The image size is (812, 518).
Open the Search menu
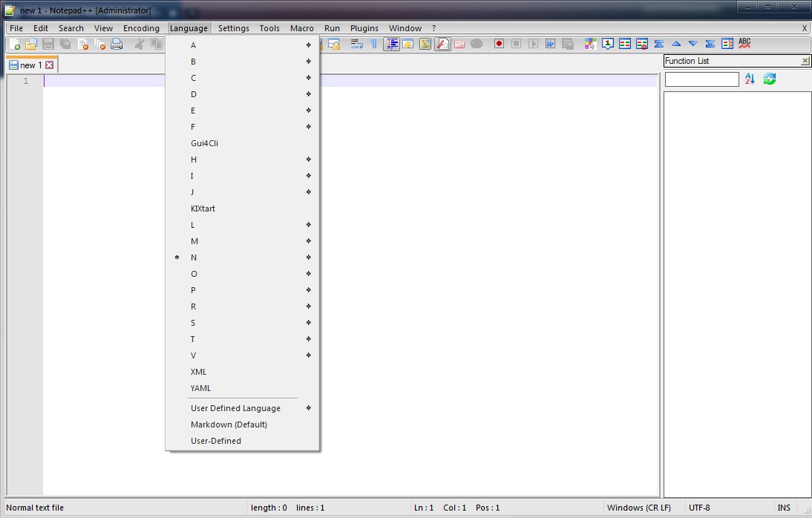click(71, 28)
